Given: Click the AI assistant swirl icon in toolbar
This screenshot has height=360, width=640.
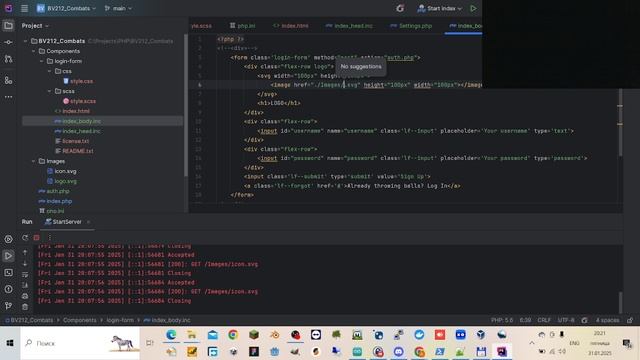Looking at the screenshot, I should (400, 8).
